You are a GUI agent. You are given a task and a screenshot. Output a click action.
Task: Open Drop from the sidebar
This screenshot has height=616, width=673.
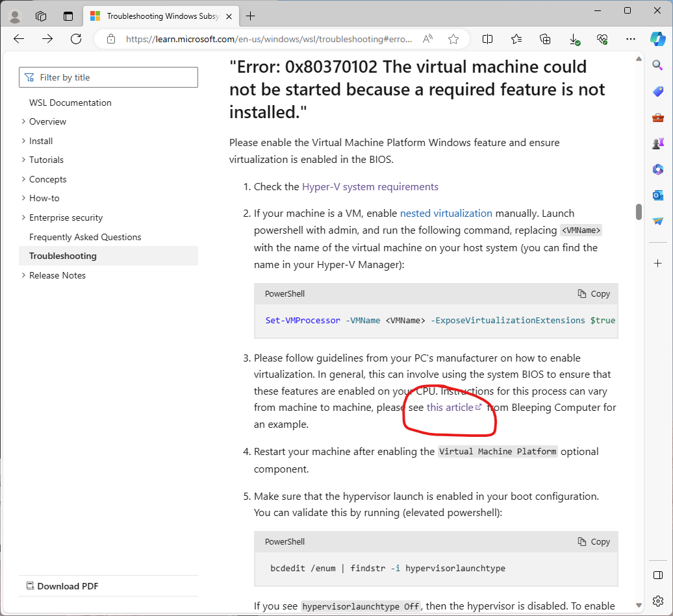[x=657, y=221]
